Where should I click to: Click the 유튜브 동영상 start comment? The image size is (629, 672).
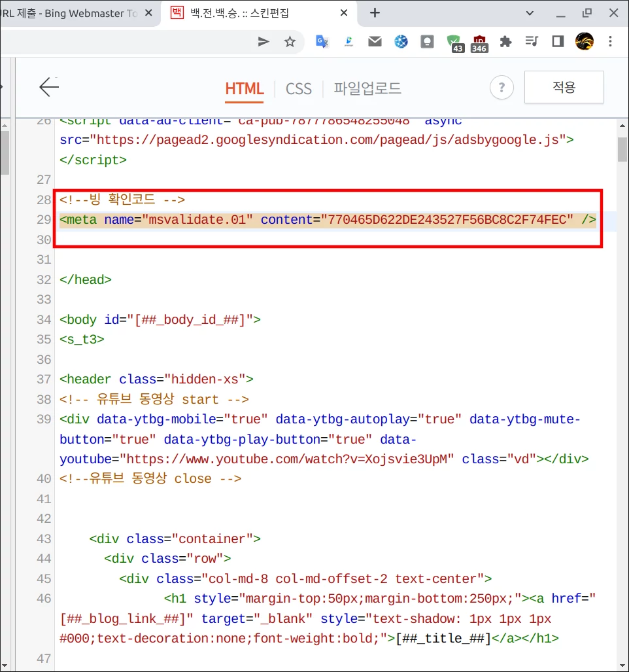click(x=154, y=399)
